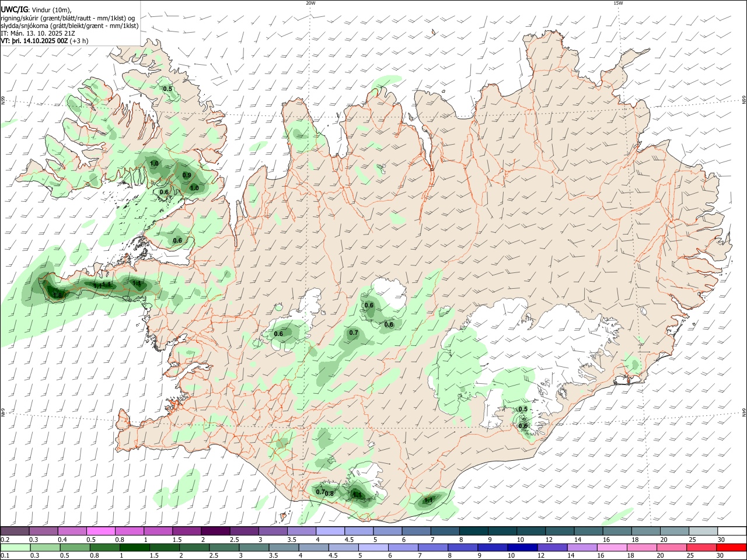Pick the lavender 4–4.5 snow legend swatch

coord(330,531)
